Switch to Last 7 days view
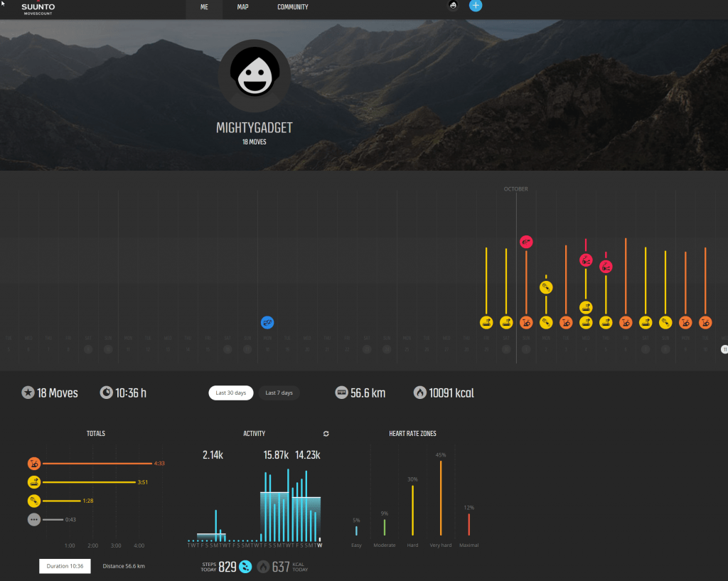The height and width of the screenshot is (581, 728). (279, 393)
